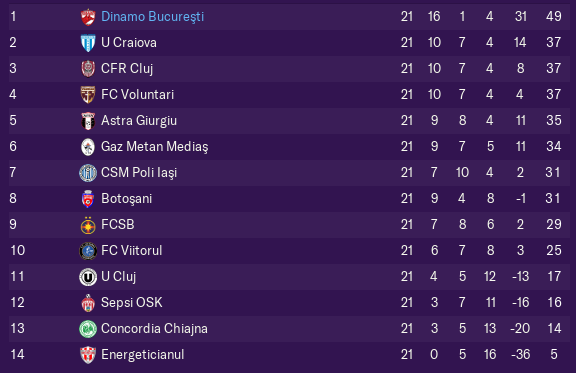The image size is (576, 373).
Task: Select the Energeticianul team name
Action: (x=143, y=355)
